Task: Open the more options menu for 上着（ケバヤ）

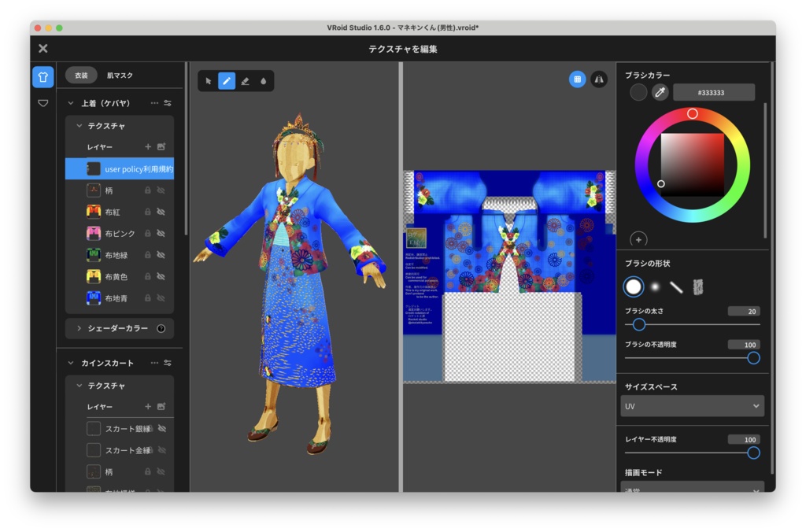Action: (154, 103)
